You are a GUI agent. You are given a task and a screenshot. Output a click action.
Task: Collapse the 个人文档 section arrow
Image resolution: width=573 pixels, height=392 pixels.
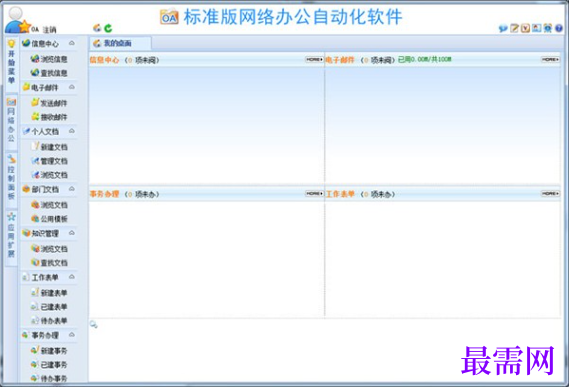[x=72, y=131]
